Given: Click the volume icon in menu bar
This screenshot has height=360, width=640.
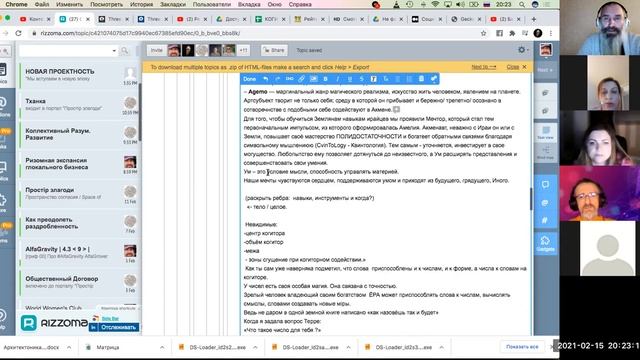Looking at the screenshot, I should click(x=460, y=4).
